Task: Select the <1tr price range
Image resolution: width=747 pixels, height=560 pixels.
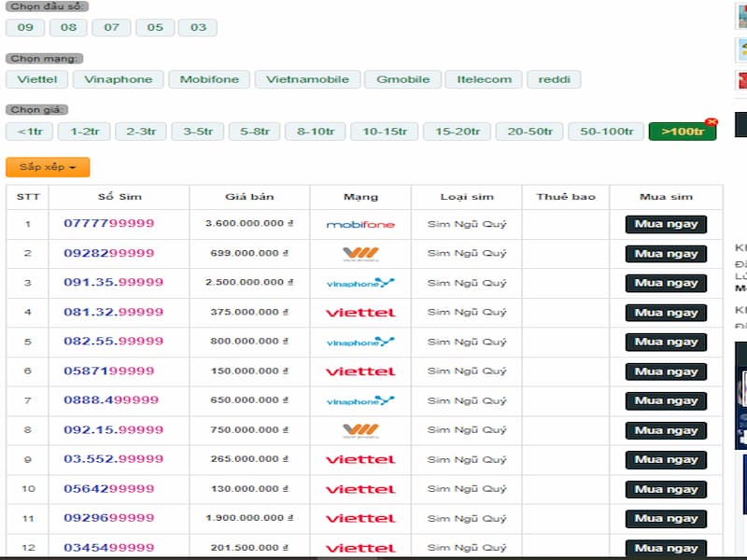Action: tap(30, 132)
